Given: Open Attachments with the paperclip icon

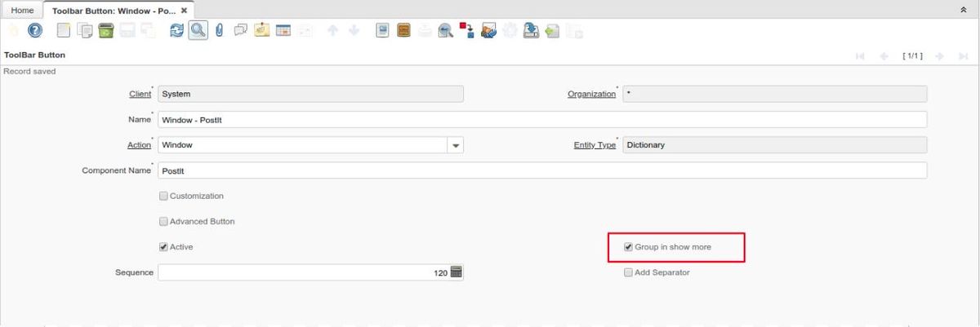Looking at the screenshot, I should click(x=220, y=31).
